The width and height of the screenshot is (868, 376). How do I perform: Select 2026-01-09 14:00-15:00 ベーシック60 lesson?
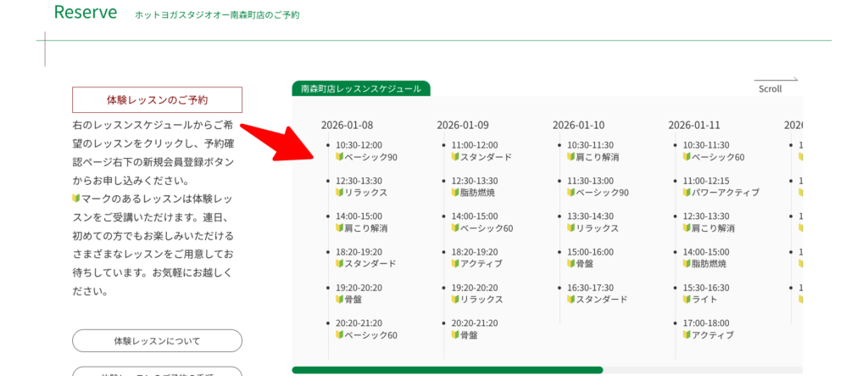pyautogui.click(x=481, y=222)
